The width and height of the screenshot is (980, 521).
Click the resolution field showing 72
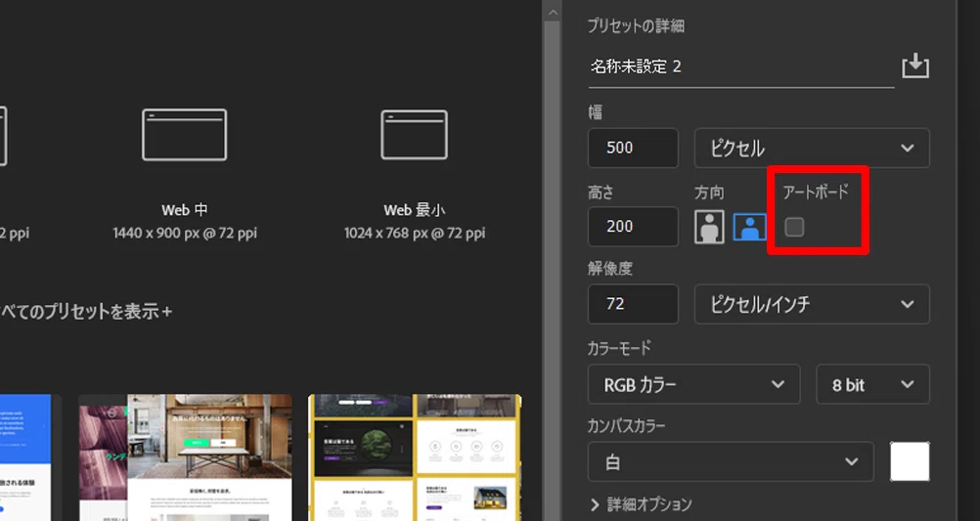[633, 304]
